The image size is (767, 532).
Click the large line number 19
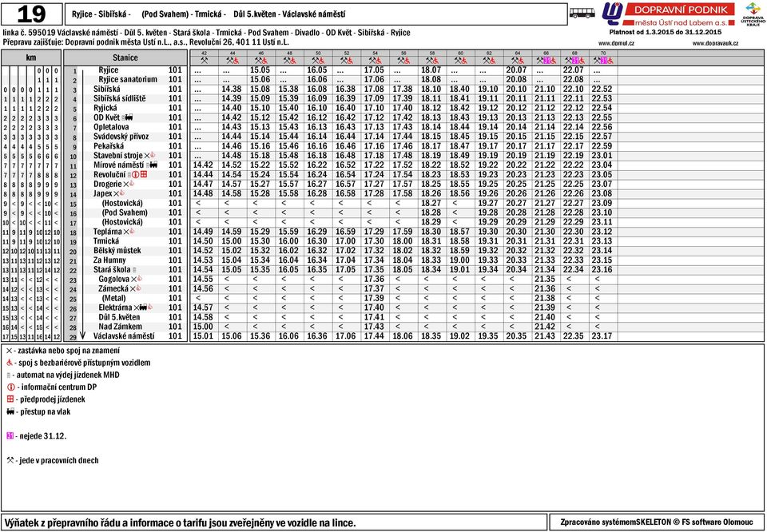tap(32, 14)
